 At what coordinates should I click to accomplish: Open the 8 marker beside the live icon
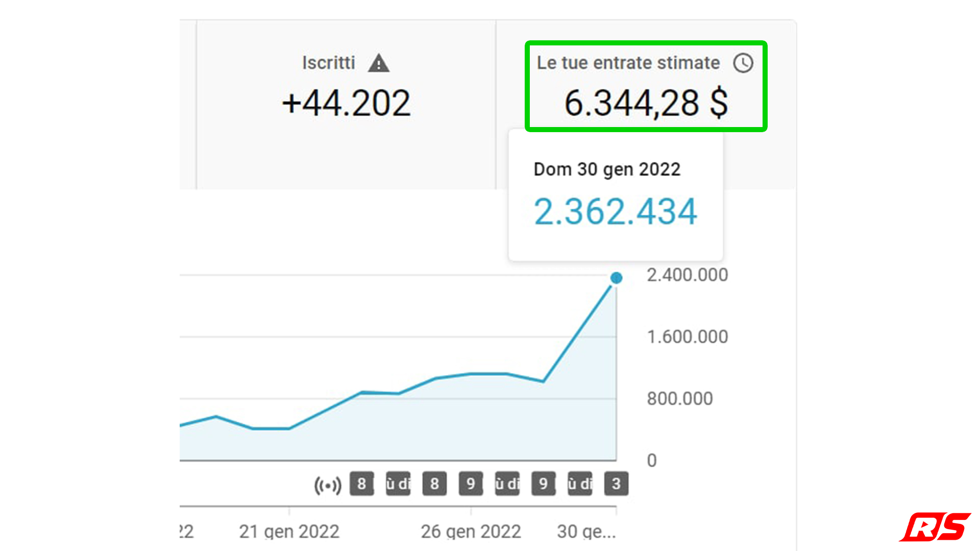[x=361, y=484]
